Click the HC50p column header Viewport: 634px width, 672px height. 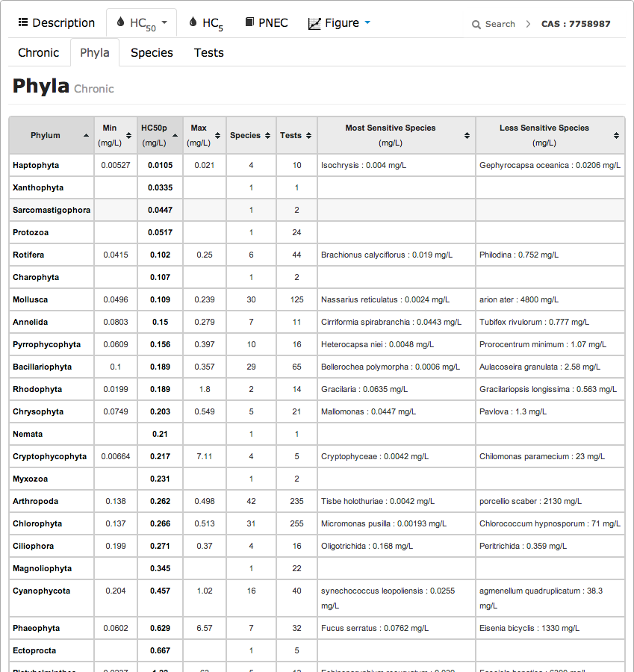(155, 135)
